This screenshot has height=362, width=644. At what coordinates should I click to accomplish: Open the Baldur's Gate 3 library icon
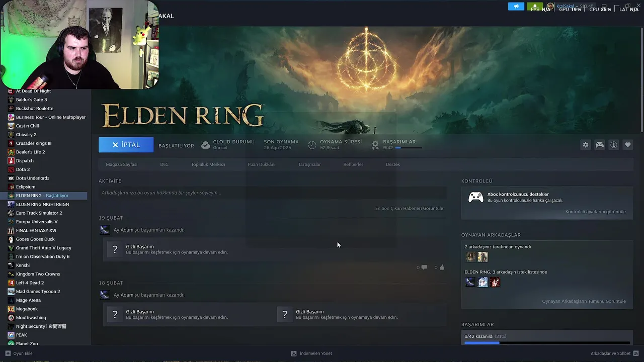[x=11, y=100]
